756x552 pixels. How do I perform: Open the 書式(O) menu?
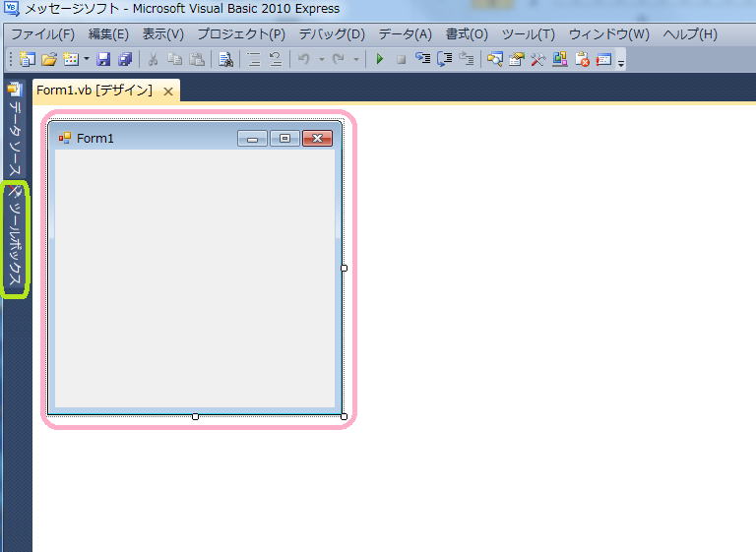click(467, 34)
